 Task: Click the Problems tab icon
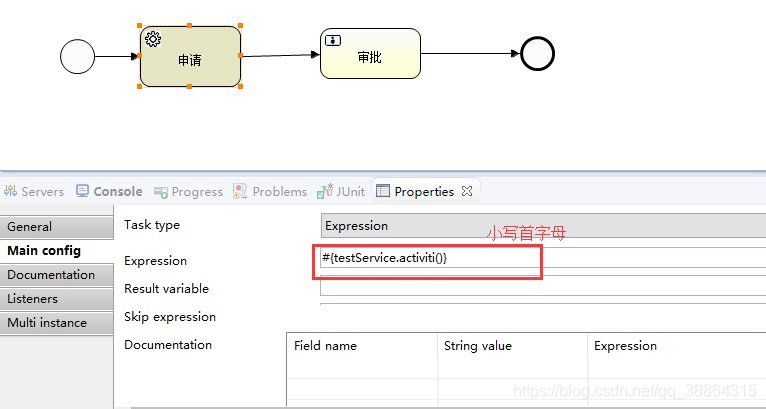[240, 191]
